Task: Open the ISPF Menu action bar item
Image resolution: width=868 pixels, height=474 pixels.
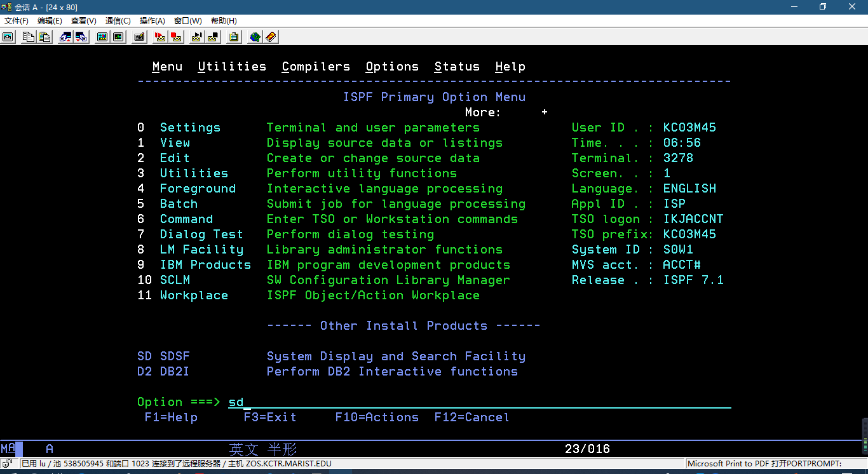Action: [168, 67]
